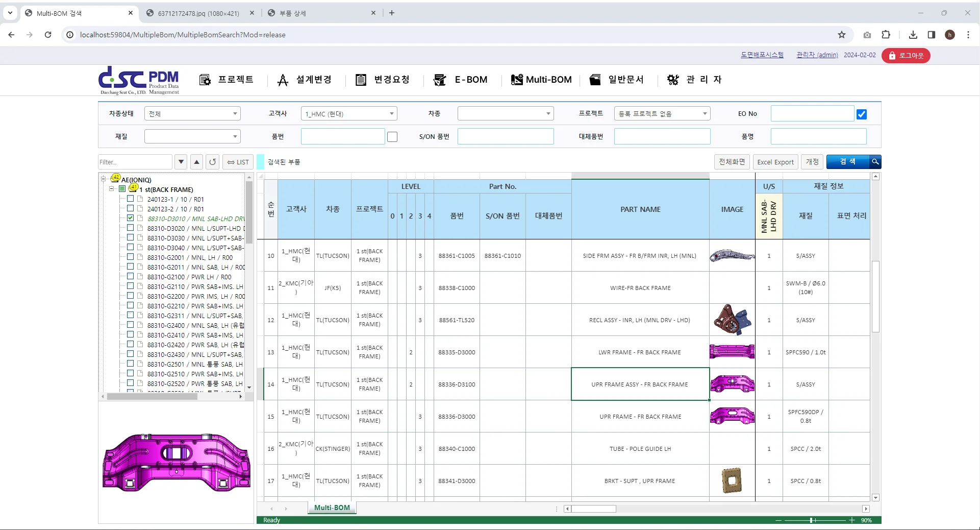Open the 관리자 (admin) link
The image size is (980, 530).
point(817,55)
